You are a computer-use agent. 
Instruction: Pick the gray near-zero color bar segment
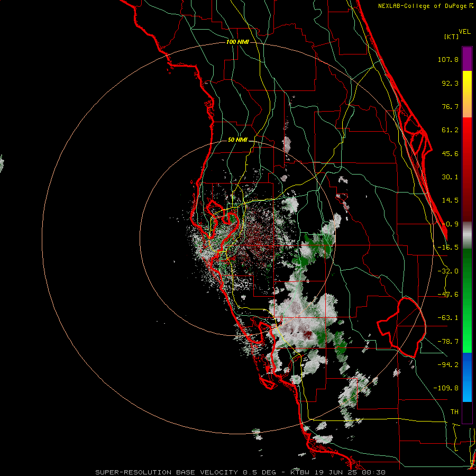(x=467, y=235)
